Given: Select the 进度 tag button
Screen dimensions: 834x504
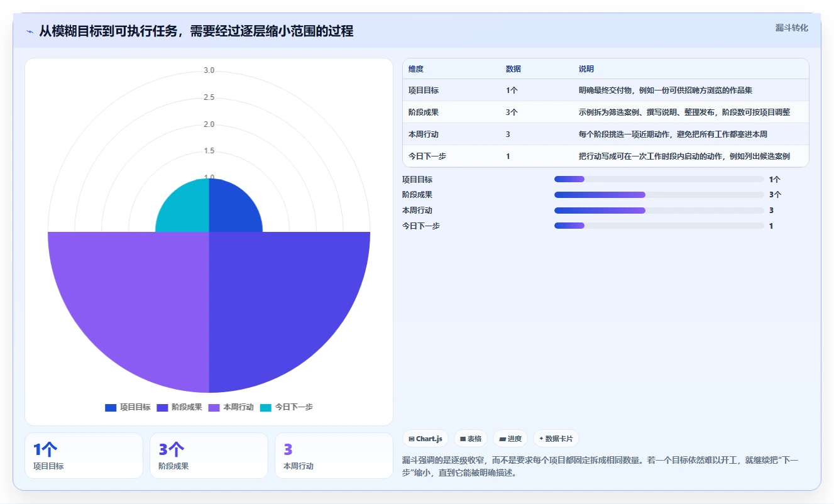Looking at the screenshot, I should pos(510,439).
